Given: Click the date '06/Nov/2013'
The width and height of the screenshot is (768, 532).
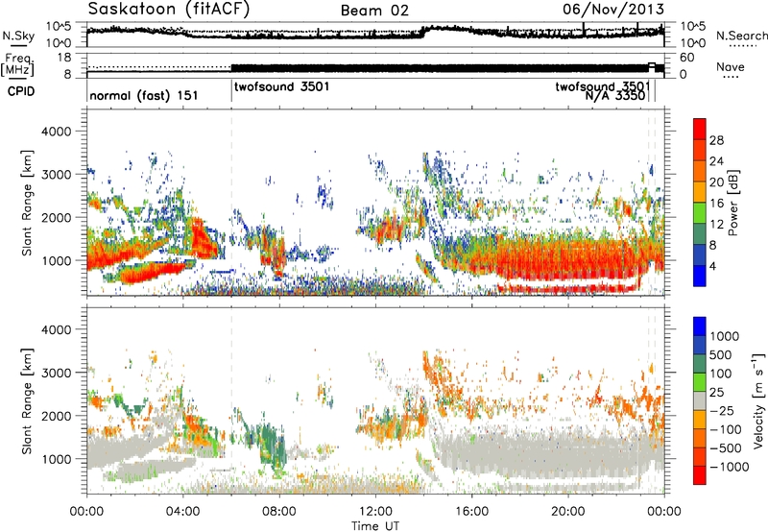Looking at the screenshot, I should click(x=613, y=9).
